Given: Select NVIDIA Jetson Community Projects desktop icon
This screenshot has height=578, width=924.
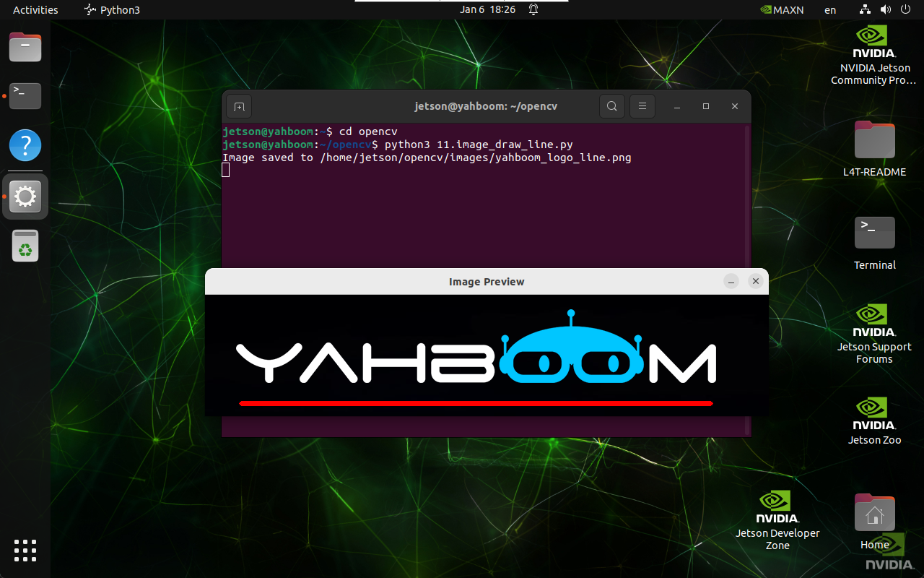Looking at the screenshot, I should click(x=874, y=56).
